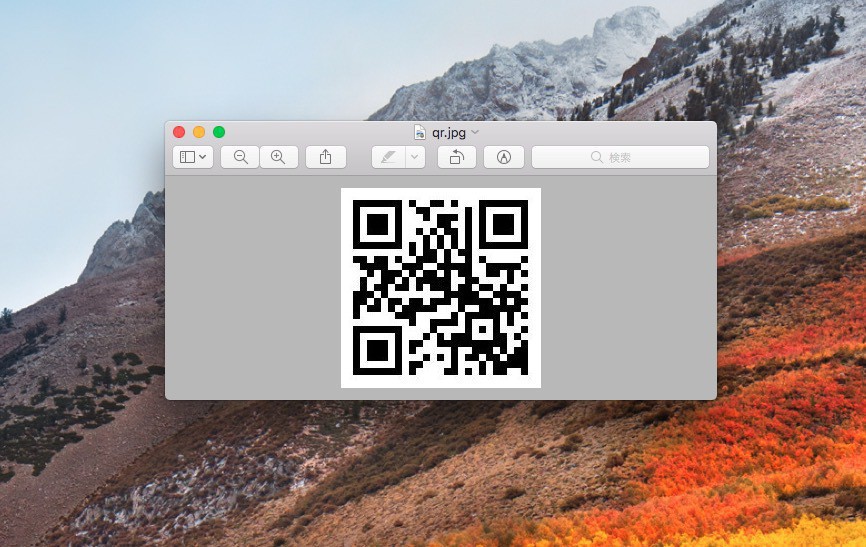Focus the 検索 search field

pos(620,157)
